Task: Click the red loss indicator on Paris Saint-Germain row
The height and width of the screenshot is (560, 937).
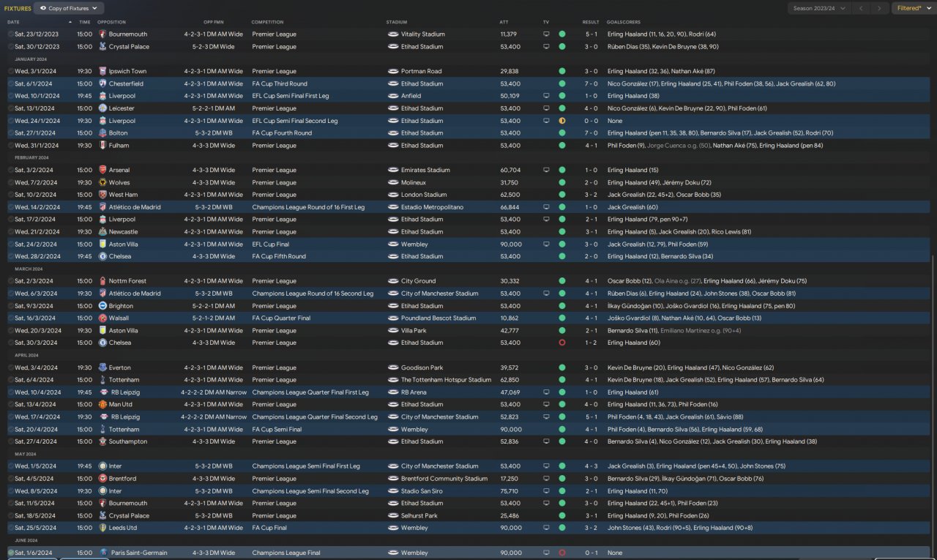Action: (562, 553)
